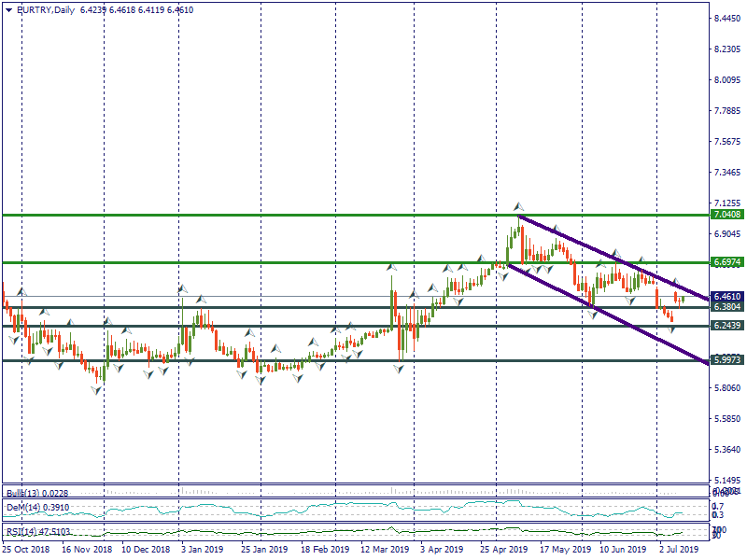Viewport: 747px width, 560px height.
Task: Click the 5.5364 price scale value
Action: [x=727, y=450]
